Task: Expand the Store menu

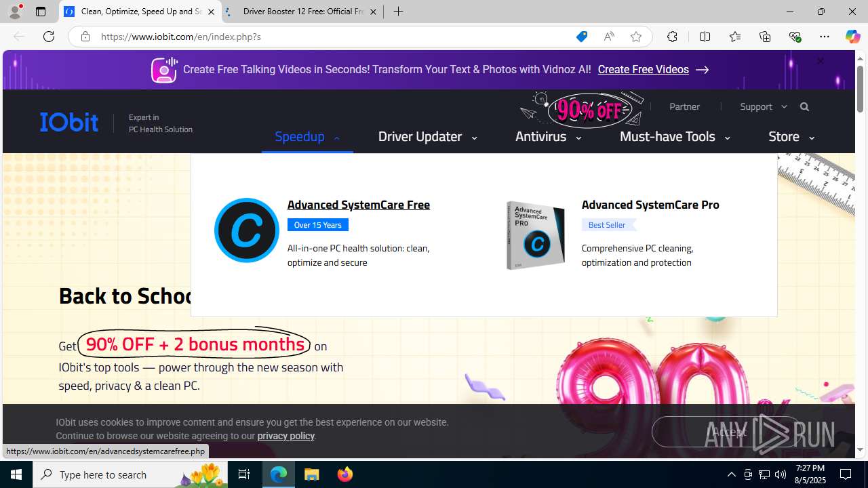Action: tap(791, 137)
